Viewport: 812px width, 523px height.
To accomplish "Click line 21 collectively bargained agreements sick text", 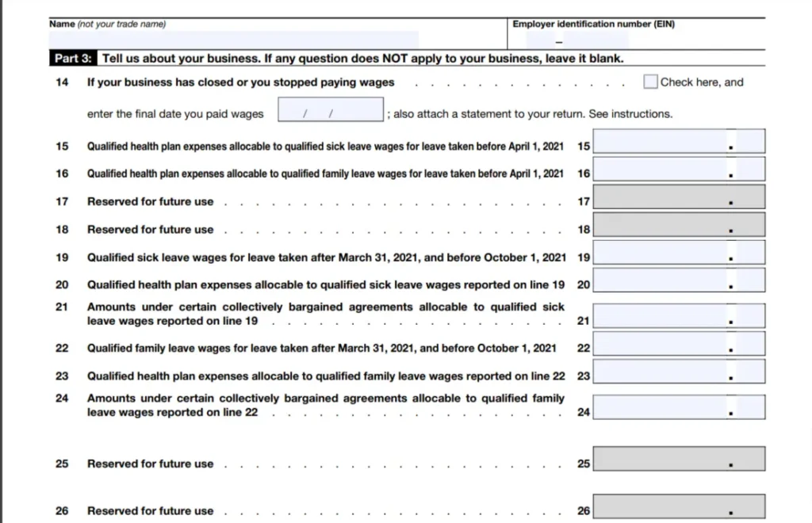I will pyautogui.click(x=326, y=314).
